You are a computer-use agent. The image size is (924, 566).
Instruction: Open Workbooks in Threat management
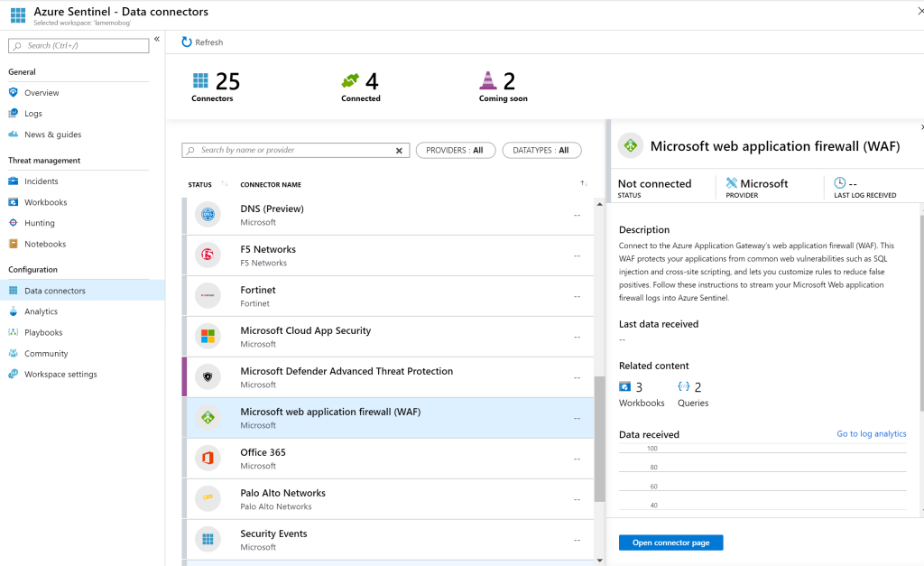[45, 202]
